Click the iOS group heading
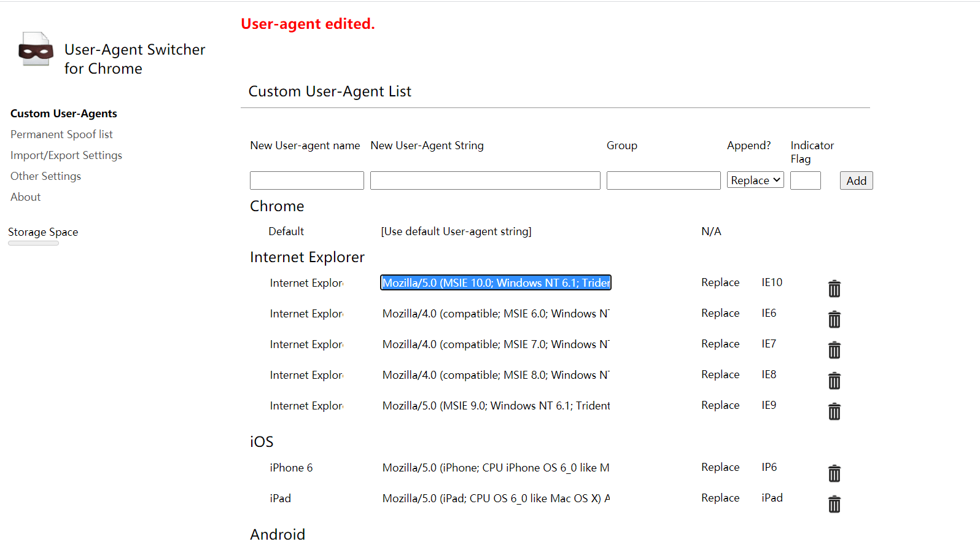Image resolution: width=980 pixels, height=547 pixels. (x=262, y=442)
